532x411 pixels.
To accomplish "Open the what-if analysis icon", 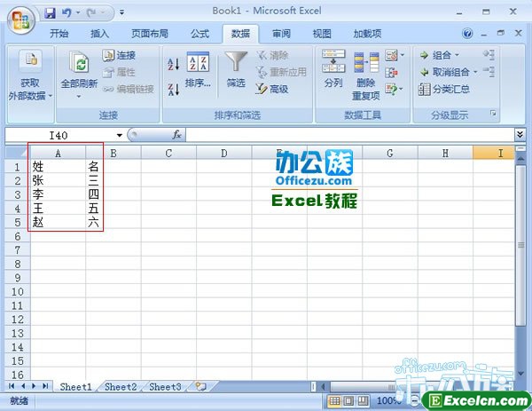I will [391, 89].
